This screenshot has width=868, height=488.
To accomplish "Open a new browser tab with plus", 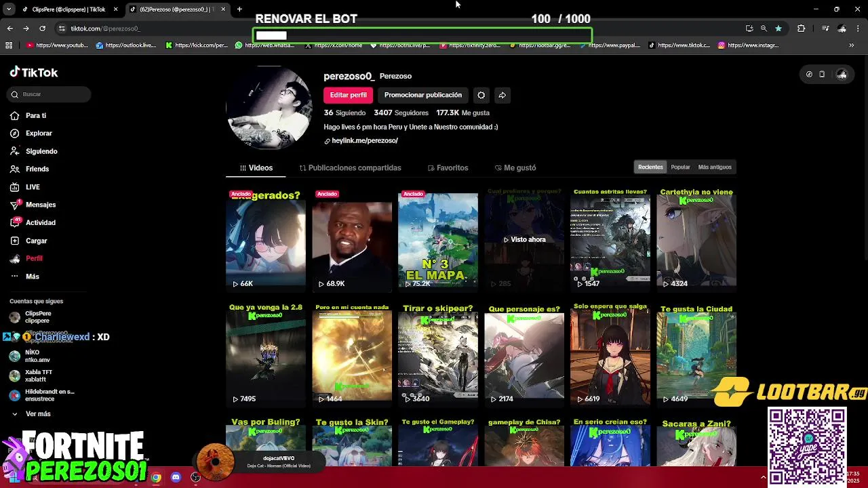I will [239, 9].
